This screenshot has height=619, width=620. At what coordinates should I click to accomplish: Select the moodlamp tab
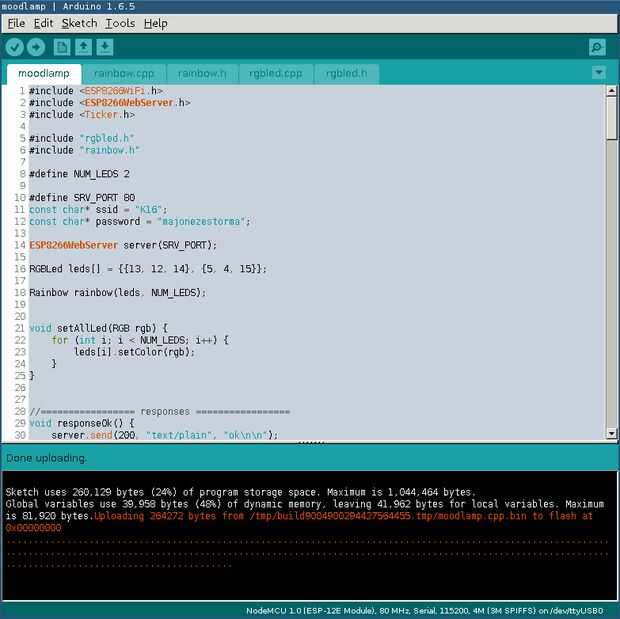click(x=44, y=74)
